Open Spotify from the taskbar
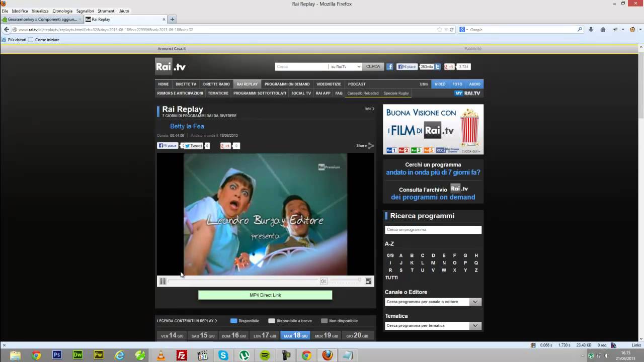Screen dimensions: 644x362 coord(265,355)
